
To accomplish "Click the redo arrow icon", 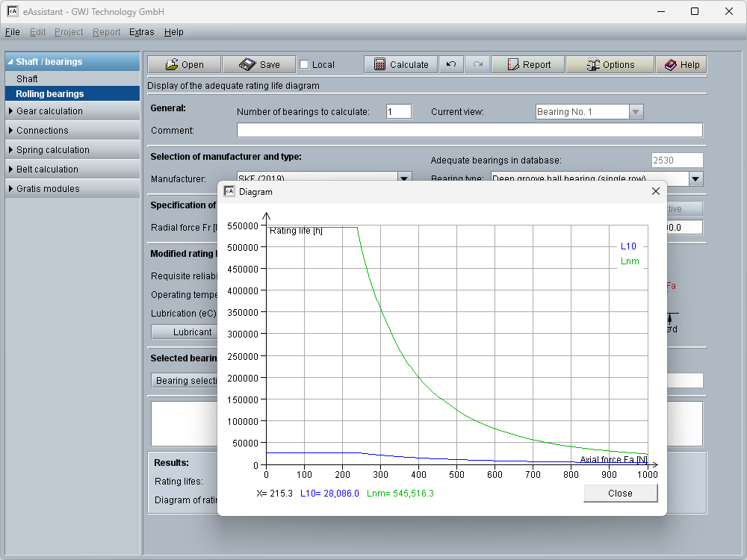I will tap(478, 65).
